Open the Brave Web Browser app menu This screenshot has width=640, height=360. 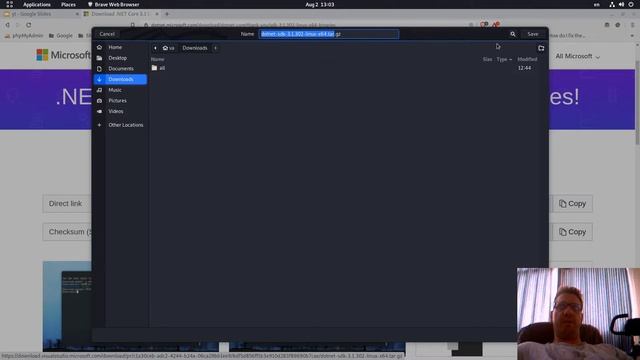click(x=113, y=4)
